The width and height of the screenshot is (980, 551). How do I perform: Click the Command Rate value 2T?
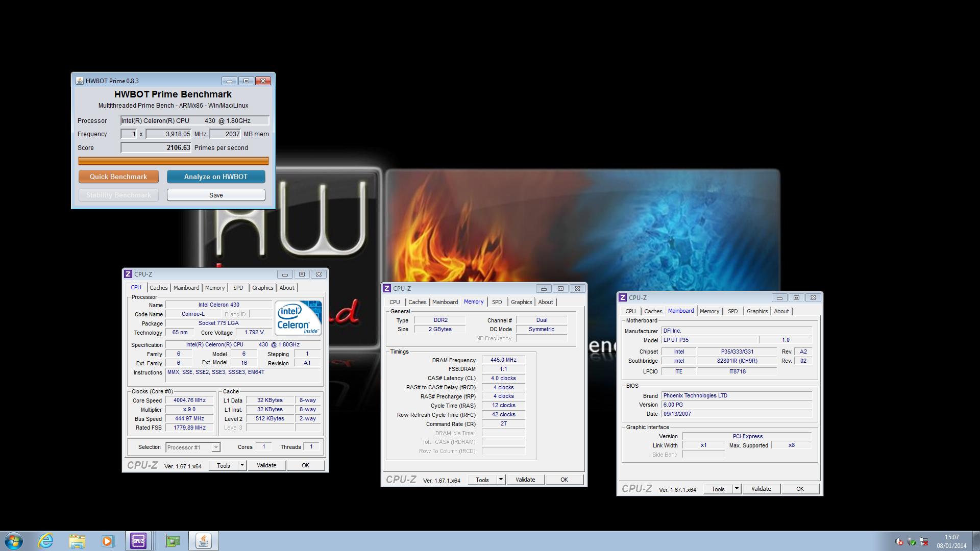pyautogui.click(x=503, y=424)
